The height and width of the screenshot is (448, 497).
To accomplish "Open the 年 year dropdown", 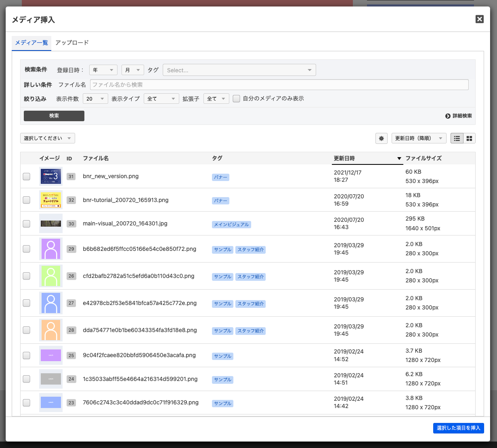I will pos(103,70).
